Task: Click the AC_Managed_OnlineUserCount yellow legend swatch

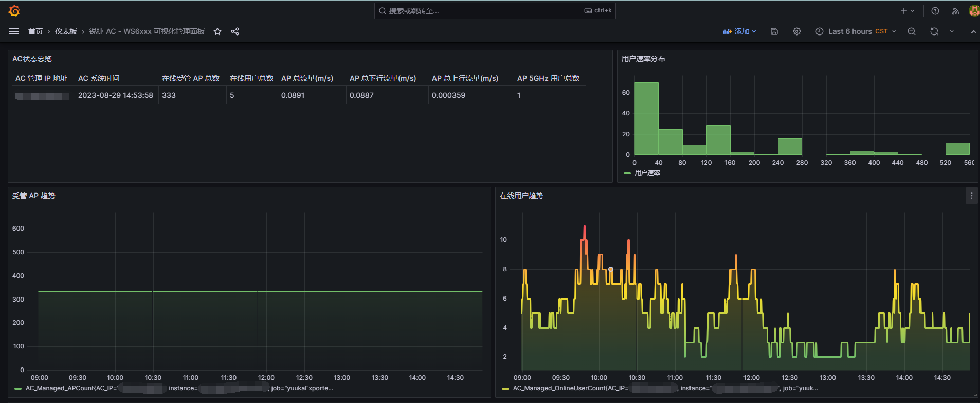Action: point(505,389)
